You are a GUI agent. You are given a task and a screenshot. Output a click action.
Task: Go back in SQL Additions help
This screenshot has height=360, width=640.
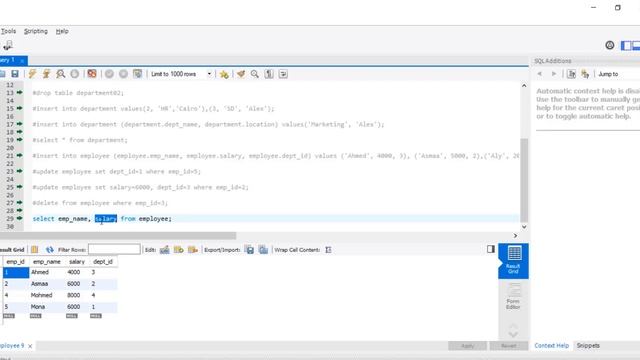(540, 74)
